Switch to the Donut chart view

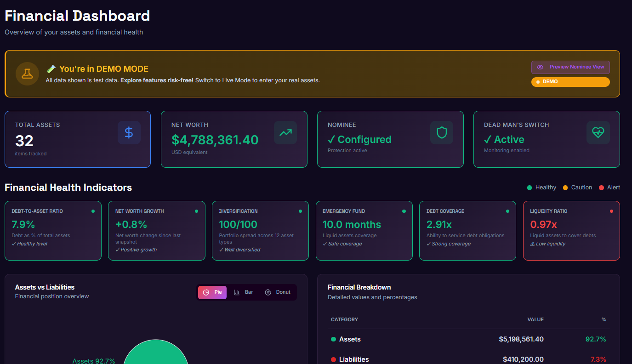pyautogui.click(x=278, y=292)
